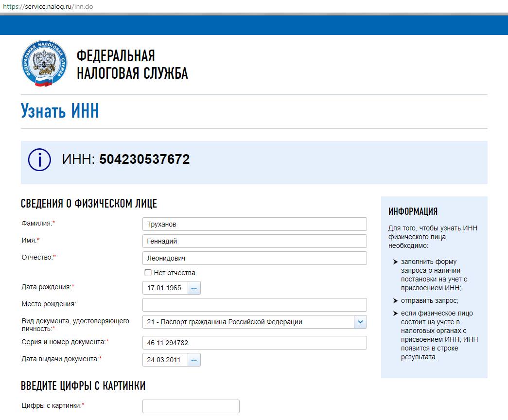
Task: Click the Фамилия field containing Труханов
Action: point(254,224)
